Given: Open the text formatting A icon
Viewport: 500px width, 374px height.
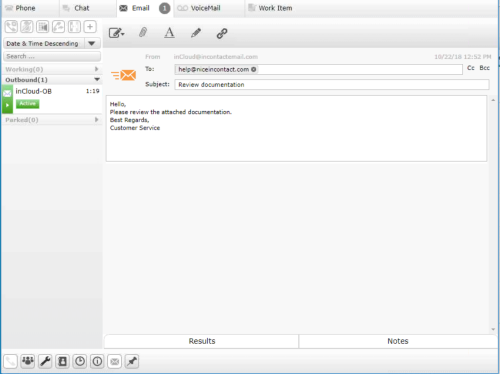Looking at the screenshot, I should click(x=169, y=33).
